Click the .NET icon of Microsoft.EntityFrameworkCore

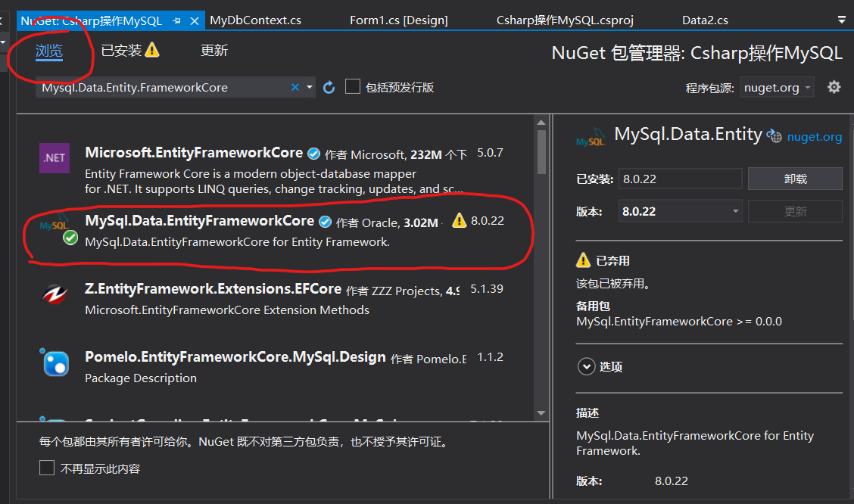pos(54,158)
